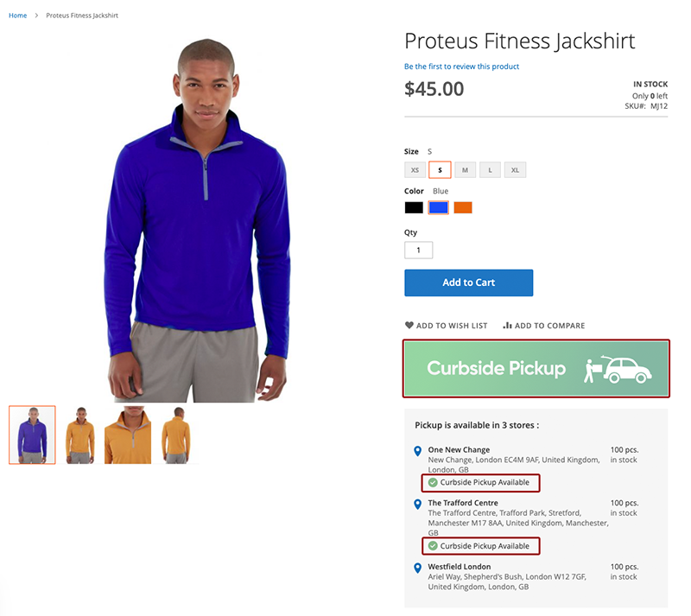Select size L option
Screen dimensions: 691x616
[490, 170]
